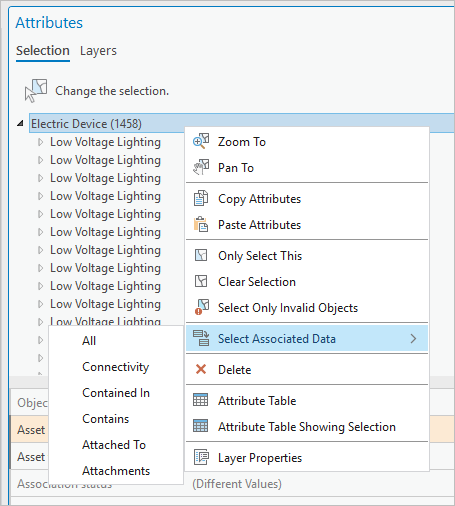Select Contained In submenu option
Screen dimensions: 455x506
tap(116, 393)
